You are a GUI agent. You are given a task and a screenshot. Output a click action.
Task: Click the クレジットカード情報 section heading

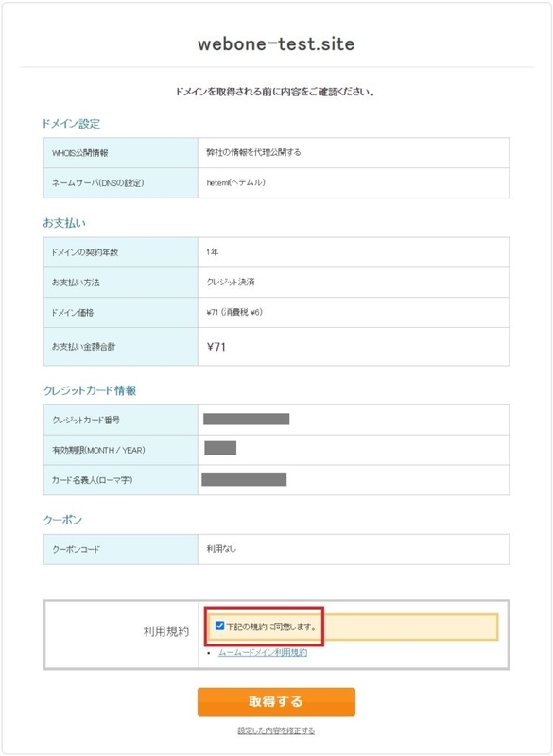90,390
